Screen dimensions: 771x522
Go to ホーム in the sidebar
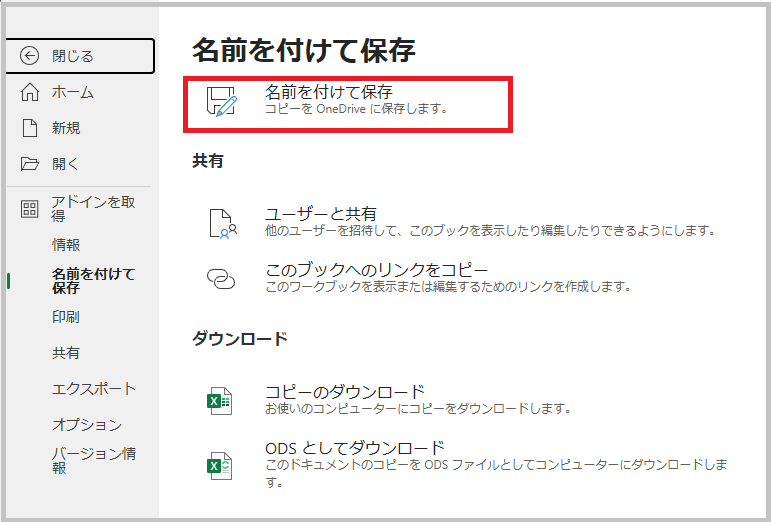tap(81, 92)
